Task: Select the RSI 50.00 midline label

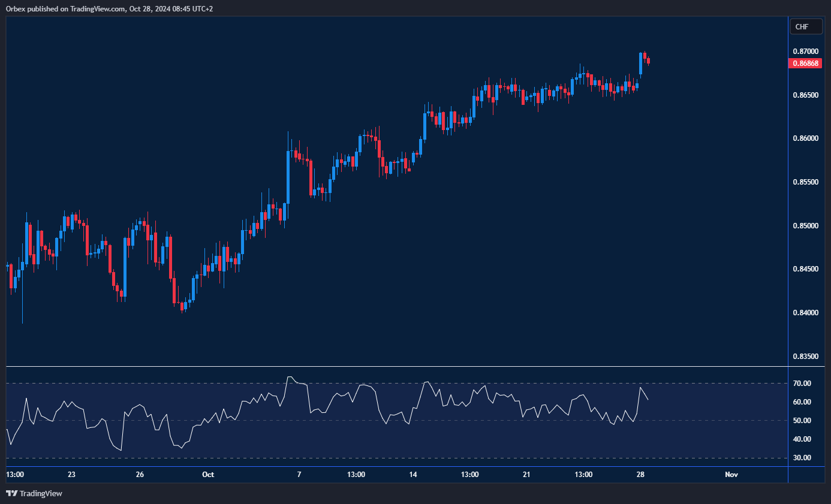Action: [802, 421]
